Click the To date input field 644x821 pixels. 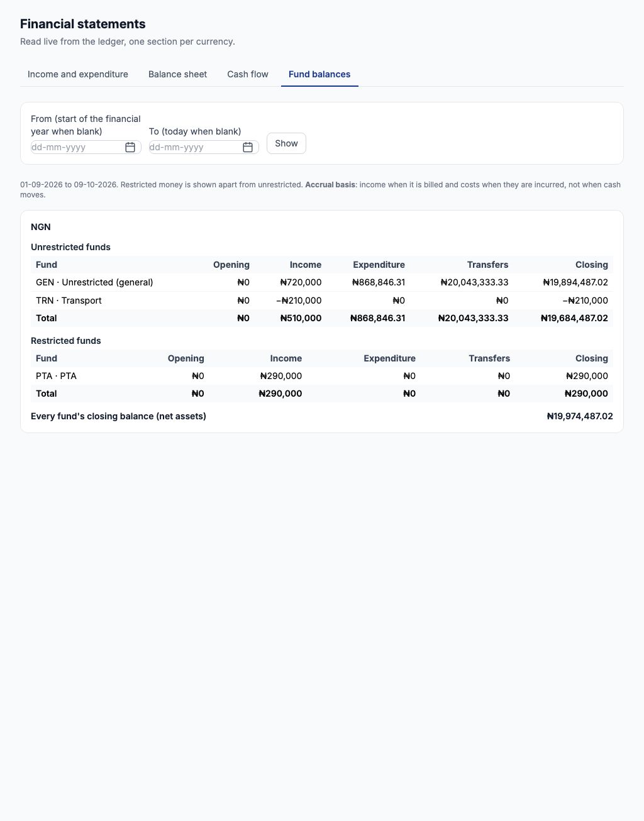204,147
